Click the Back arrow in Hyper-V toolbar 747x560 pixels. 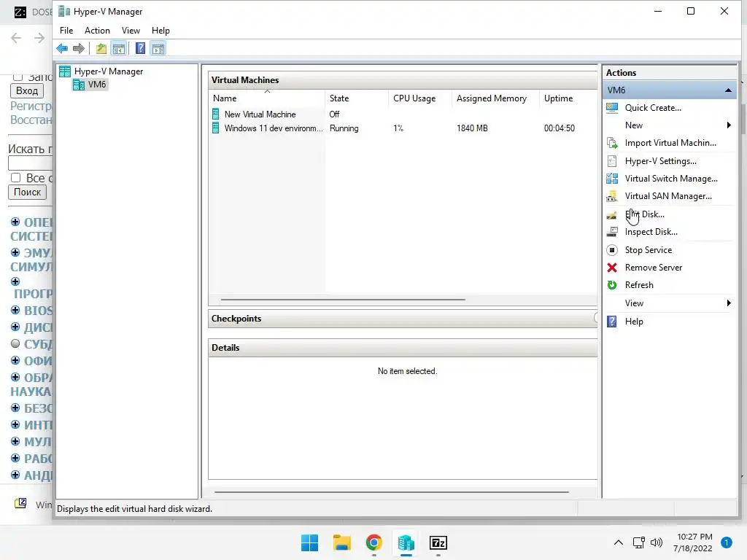pyautogui.click(x=62, y=48)
